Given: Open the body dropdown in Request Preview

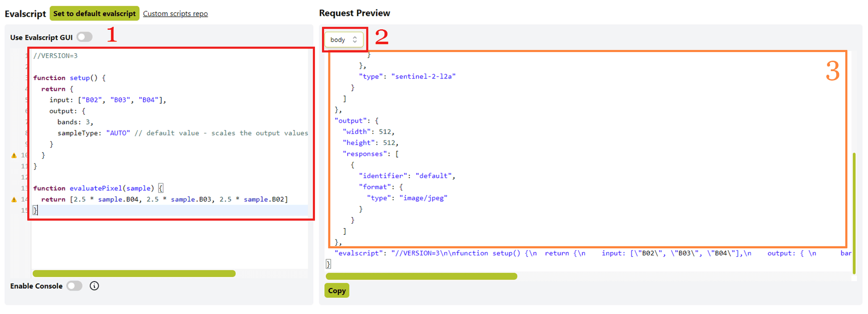Looking at the screenshot, I should pyautogui.click(x=343, y=40).
